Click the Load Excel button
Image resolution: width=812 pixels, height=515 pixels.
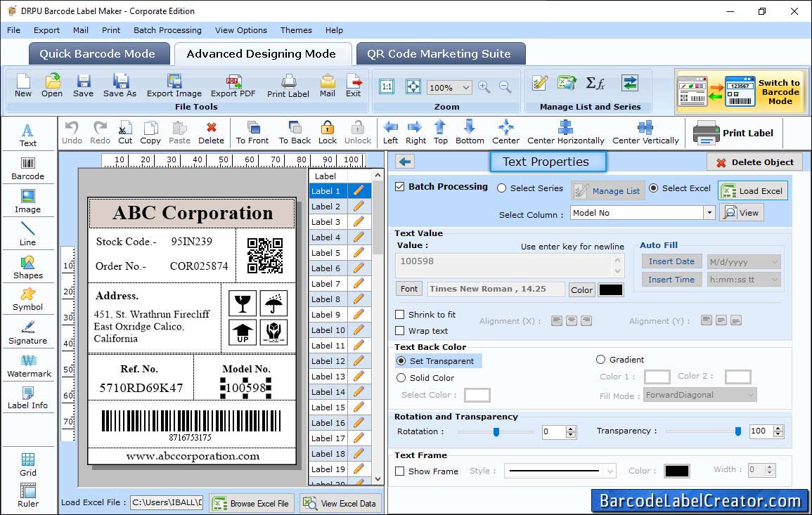tap(753, 190)
